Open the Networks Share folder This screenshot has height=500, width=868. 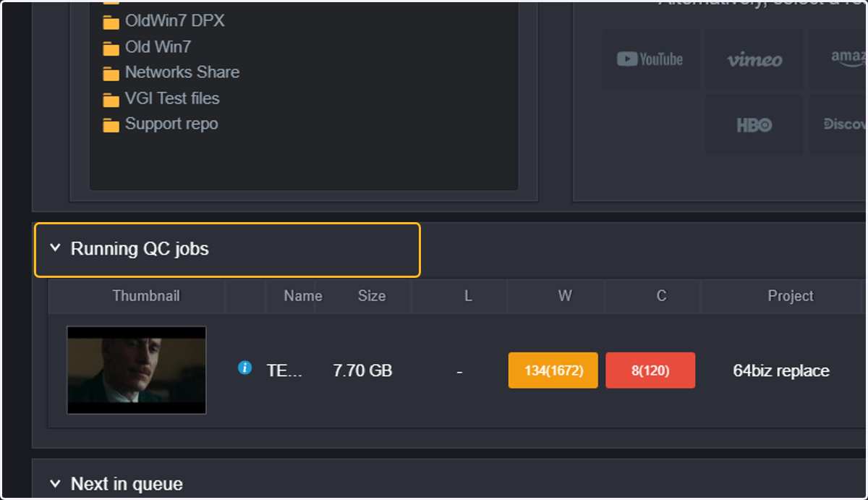click(182, 72)
